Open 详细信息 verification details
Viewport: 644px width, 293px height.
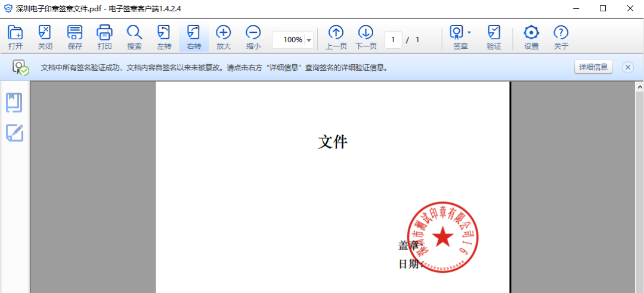coord(593,67)
